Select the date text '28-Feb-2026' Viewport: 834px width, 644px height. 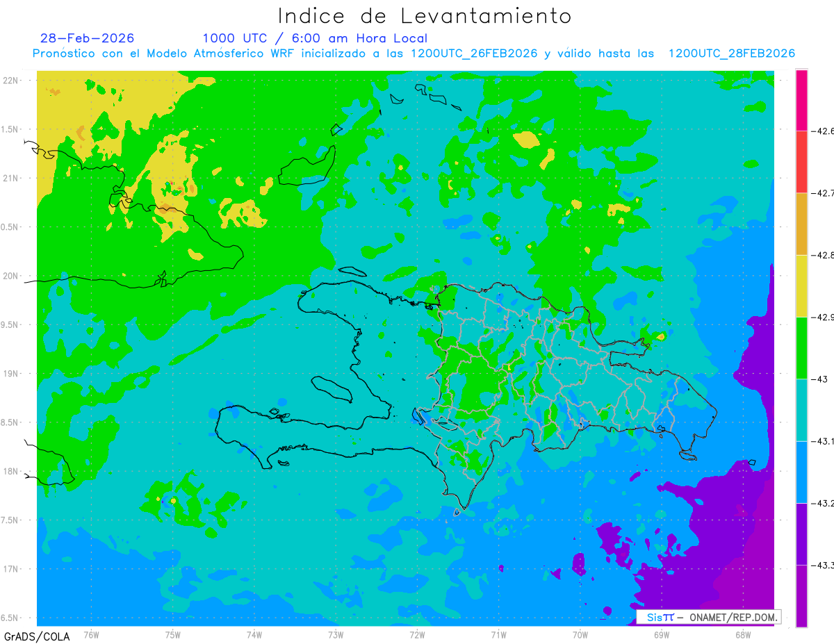[x=88, y=38]
